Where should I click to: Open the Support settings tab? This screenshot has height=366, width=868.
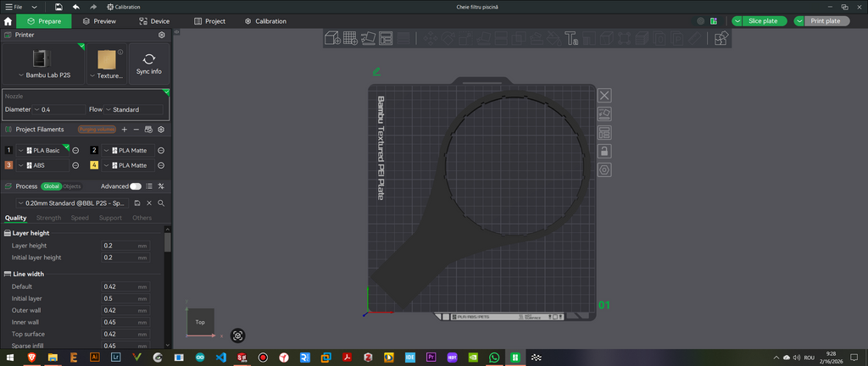point(110,218)
